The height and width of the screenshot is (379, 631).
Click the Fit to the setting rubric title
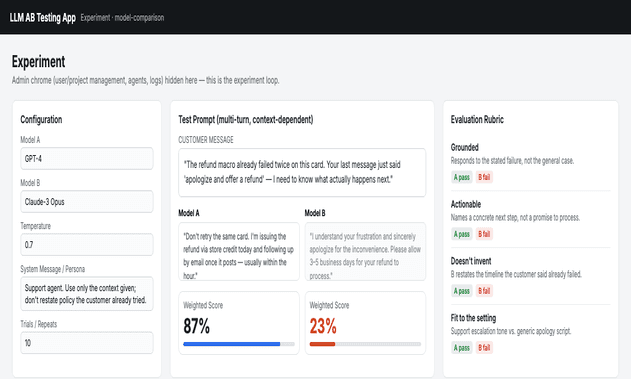coord(473,318)
